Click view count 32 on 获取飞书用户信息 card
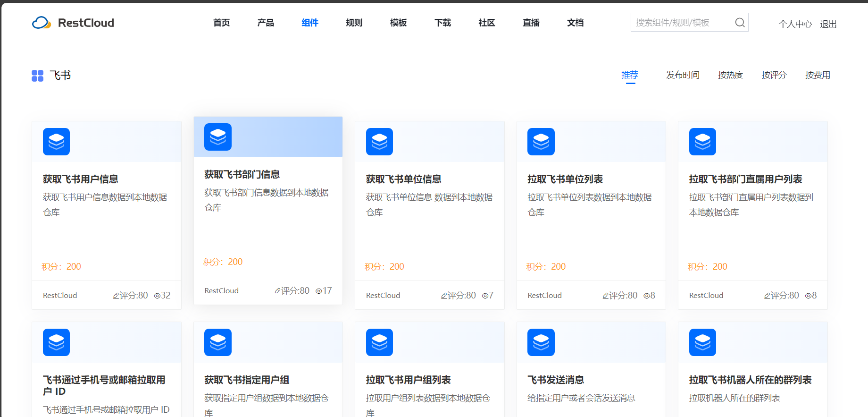868x417 pixels. point(162,296)
